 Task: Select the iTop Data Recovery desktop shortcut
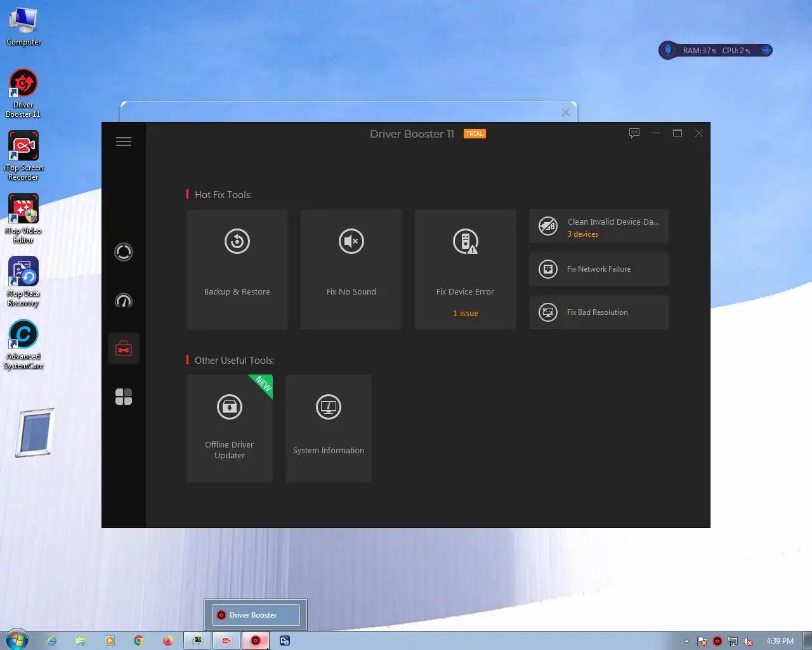point(23,282)
